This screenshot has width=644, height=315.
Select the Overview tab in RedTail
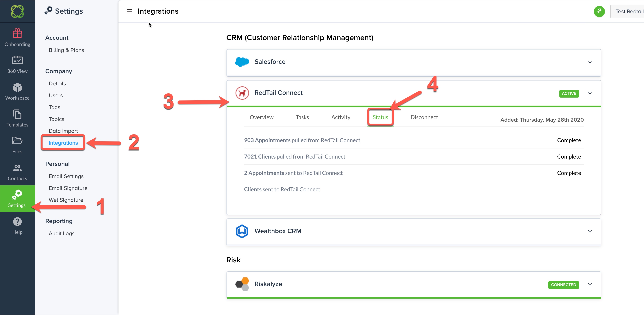pyautogui.click(x=261, y=117)
